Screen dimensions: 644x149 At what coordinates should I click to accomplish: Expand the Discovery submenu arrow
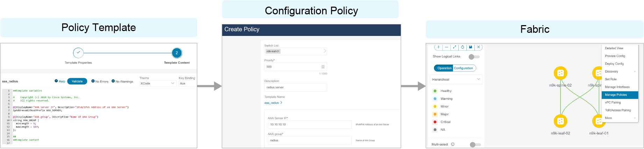pyautogui.click(x=635, y=72)
